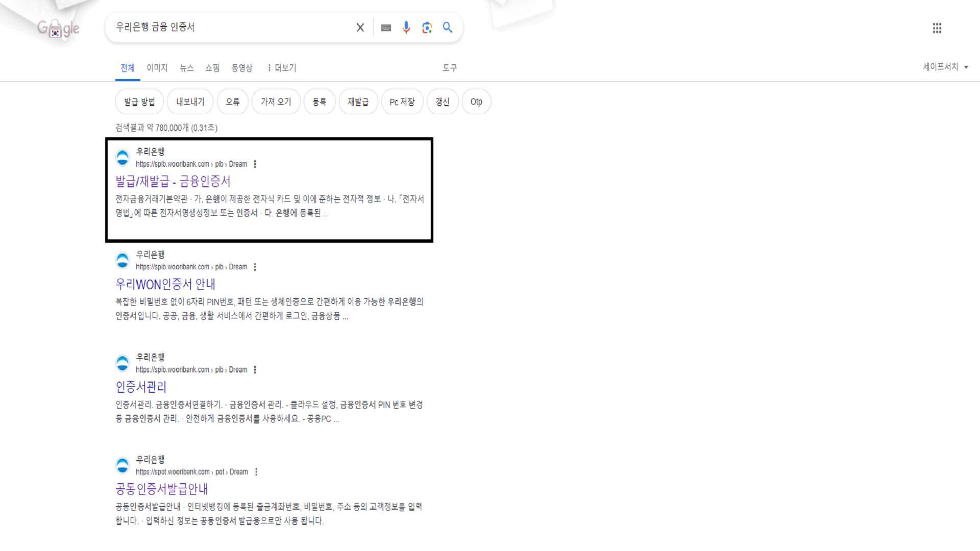Open the 공동인증서발급안내 link
Viewport: 980px width, 551px height.
(162, 489)
